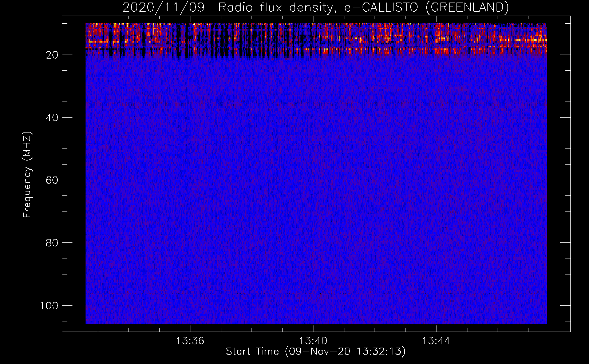This screenshot has width=589, height=364.
Task: Click the 40 frequency tick label
Action: tap(52, 118)
